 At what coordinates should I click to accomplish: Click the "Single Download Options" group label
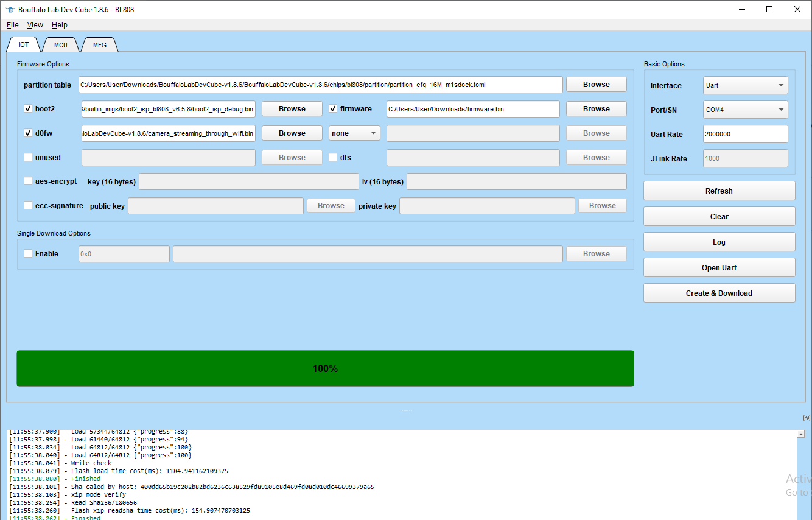coord(54,233)
